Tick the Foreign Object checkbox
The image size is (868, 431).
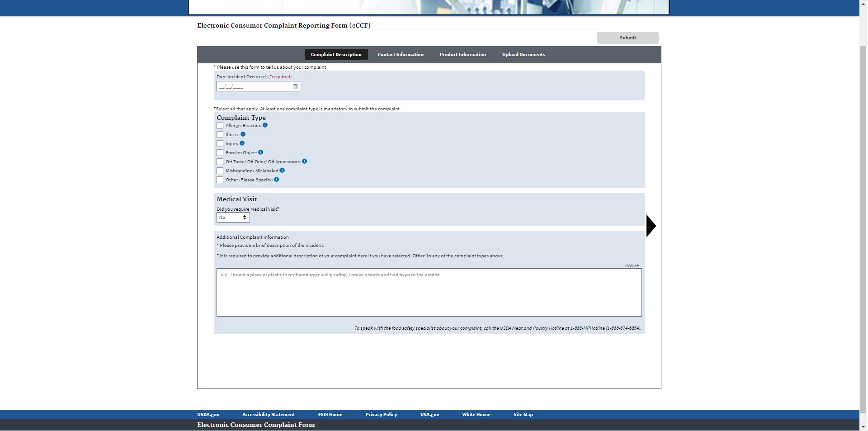[220, 153]
